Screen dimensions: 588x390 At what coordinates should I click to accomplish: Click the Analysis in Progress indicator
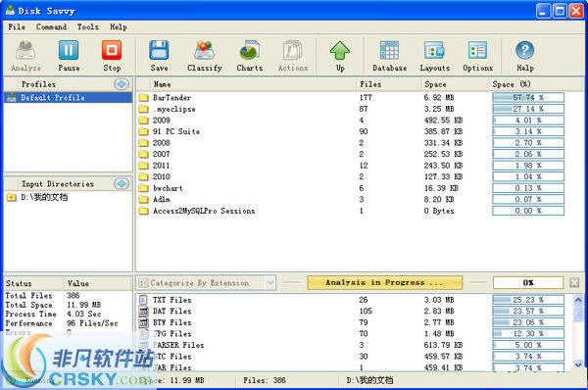tap(385, 283)
